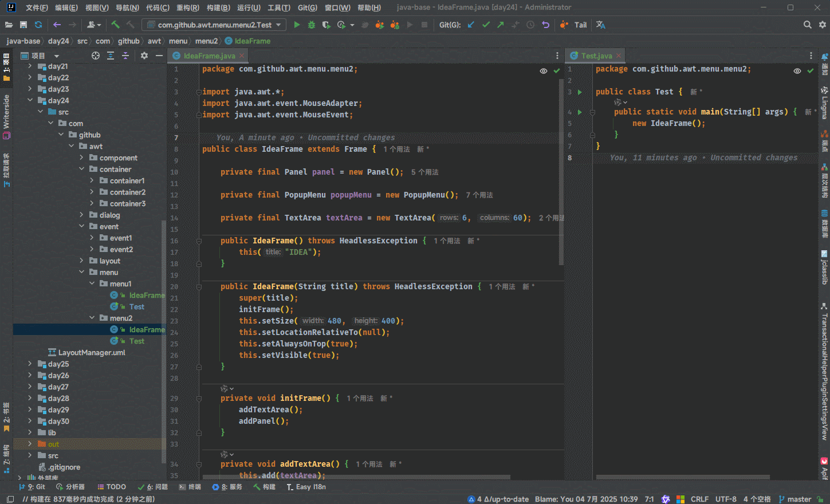Toggle tool window bars in bottom-left corner
The width and height of the screenshot is (830, 504).
pos(10,499)
